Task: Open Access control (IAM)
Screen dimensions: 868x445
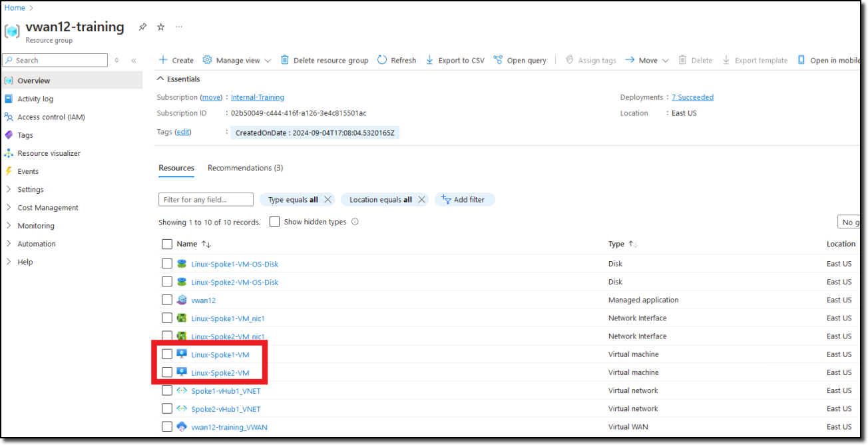Action: point(51,117)
